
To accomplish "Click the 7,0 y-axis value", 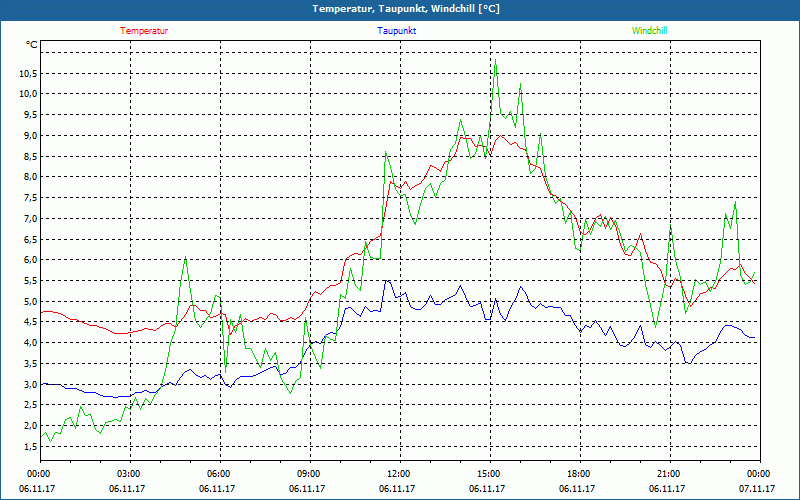I will point(30,218).
